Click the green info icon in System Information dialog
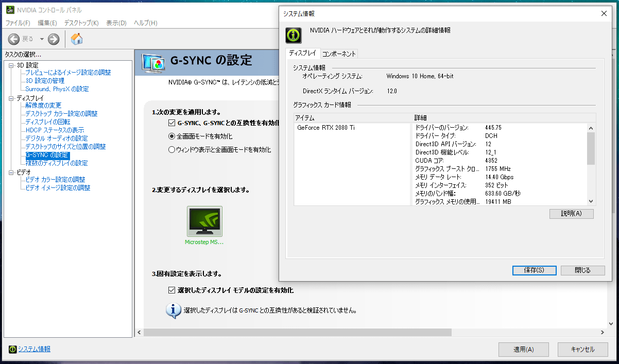Screen dimensions: 619x364 click(x=294, y=35)
